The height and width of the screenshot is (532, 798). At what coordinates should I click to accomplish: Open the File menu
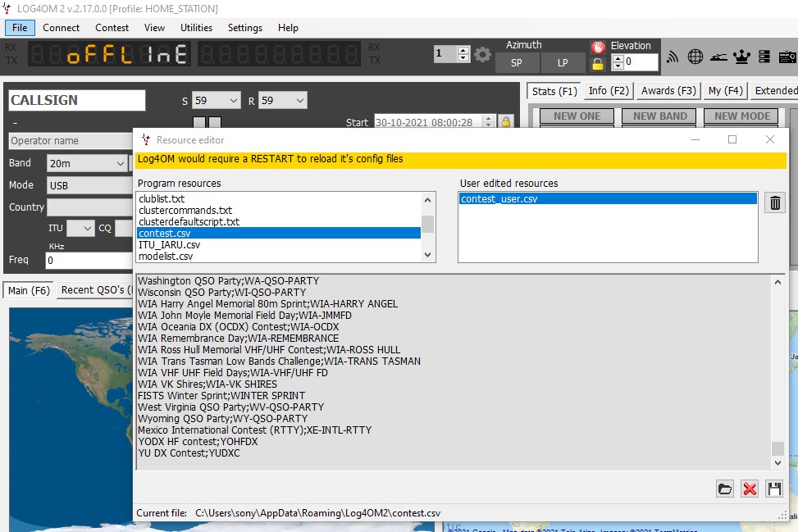pos(20,28)
